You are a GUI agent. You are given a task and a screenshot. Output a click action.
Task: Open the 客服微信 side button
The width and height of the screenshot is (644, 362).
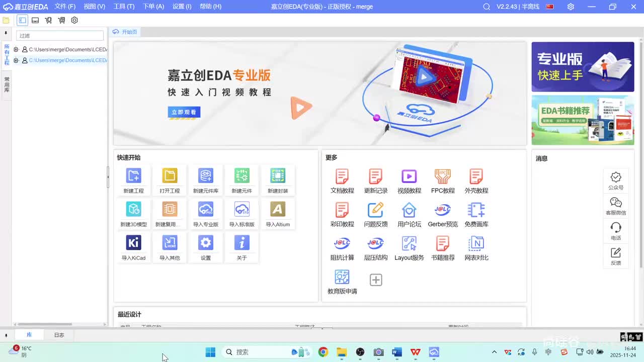616,206
